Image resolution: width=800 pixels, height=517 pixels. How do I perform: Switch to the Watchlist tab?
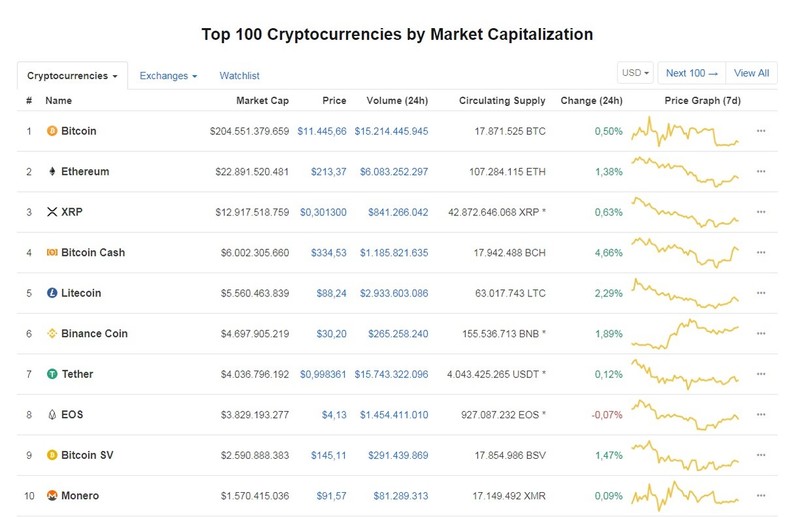click(x=239, y=76)
